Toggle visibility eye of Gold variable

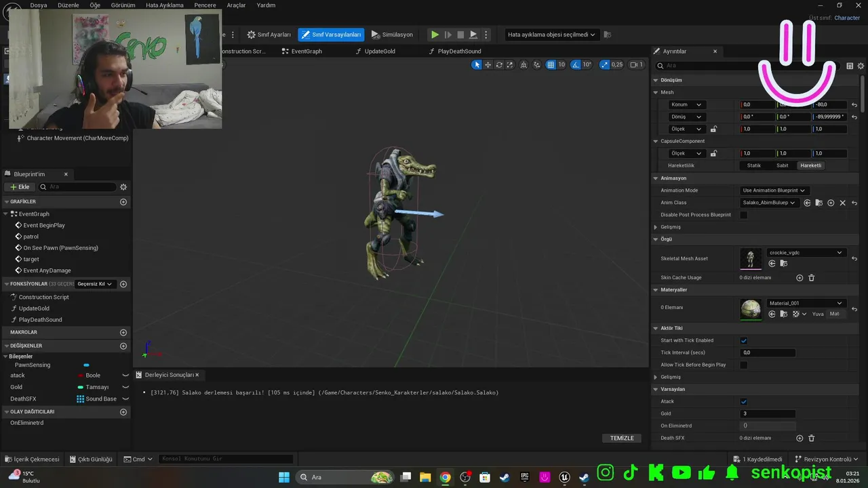click(125, 387)
